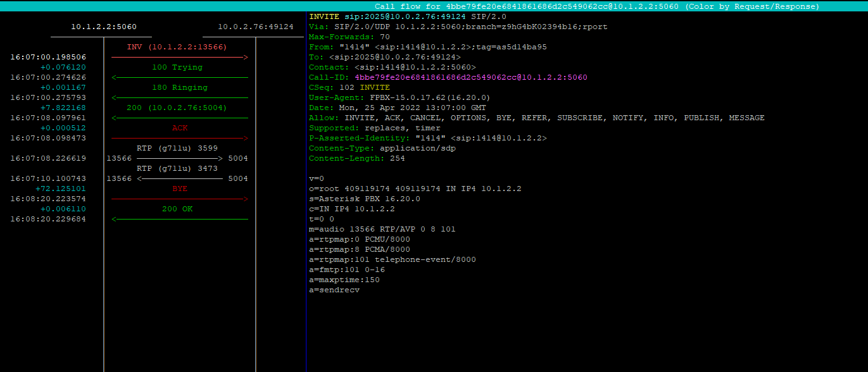
Task: Highlight the ACK message in call flow
Action: click(x=180, y=128)
